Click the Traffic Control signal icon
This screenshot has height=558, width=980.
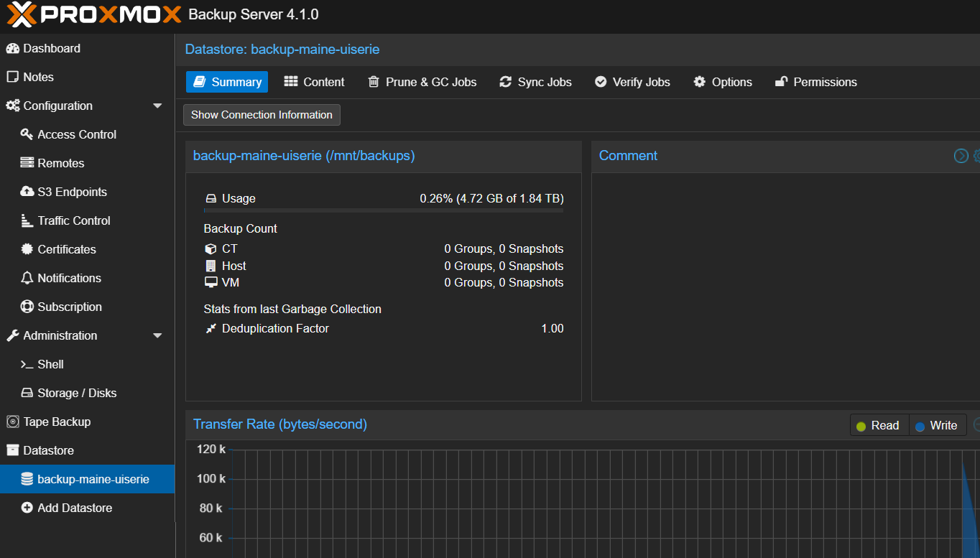[27, 220]
